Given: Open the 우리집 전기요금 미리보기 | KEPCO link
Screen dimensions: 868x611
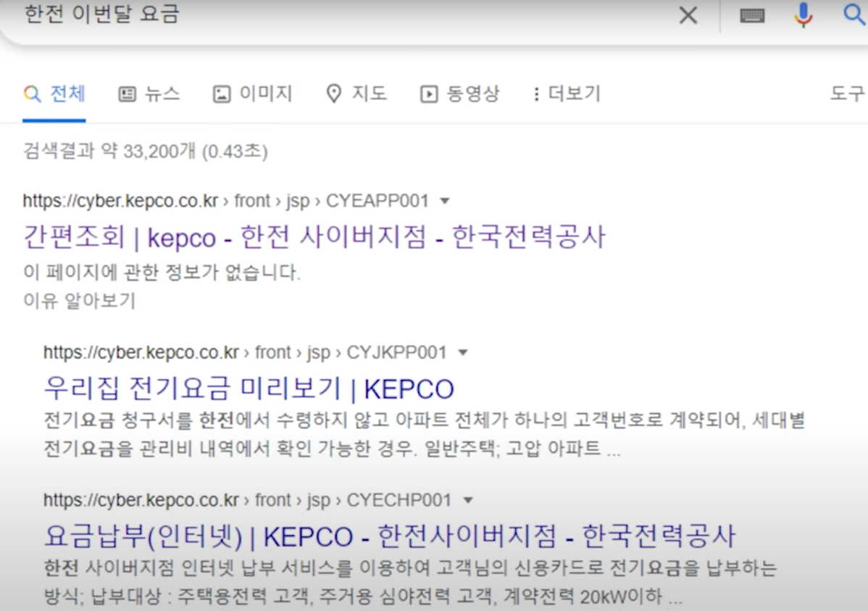Looking at the screenshot, I should (x=249, y=388).
